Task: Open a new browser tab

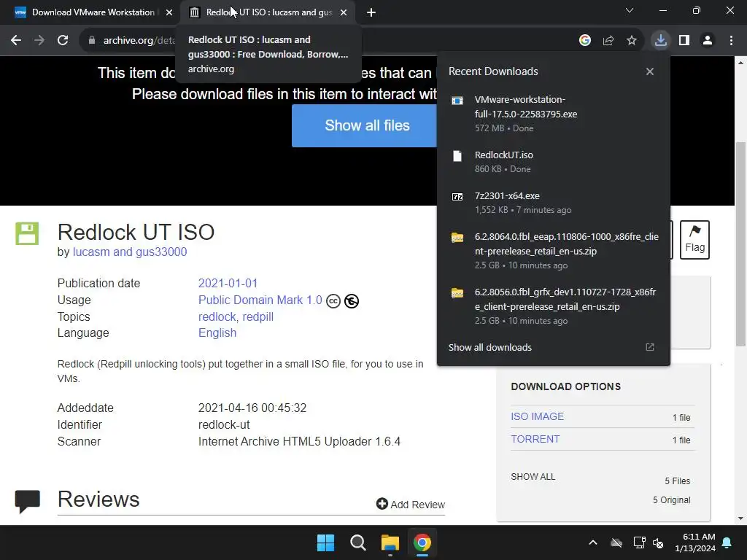Action: [x=371, y=13]
